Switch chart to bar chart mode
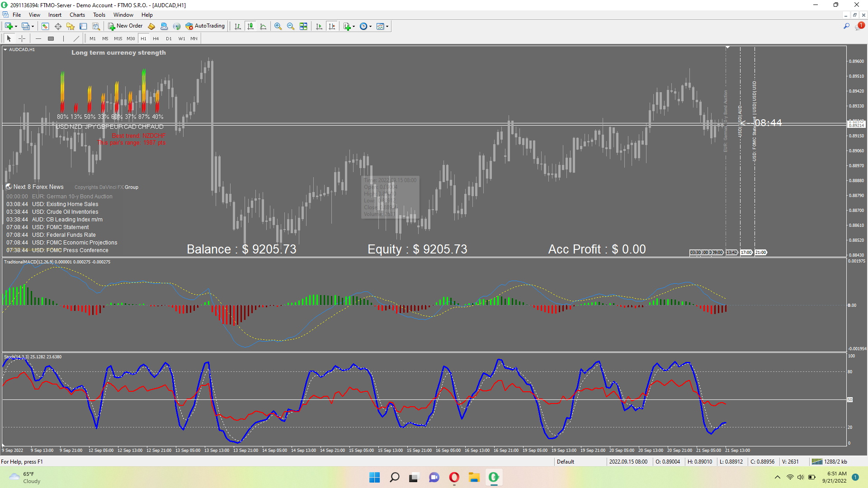Image resolution: width=868 pixels, height=488 pixels. [238, 26]
